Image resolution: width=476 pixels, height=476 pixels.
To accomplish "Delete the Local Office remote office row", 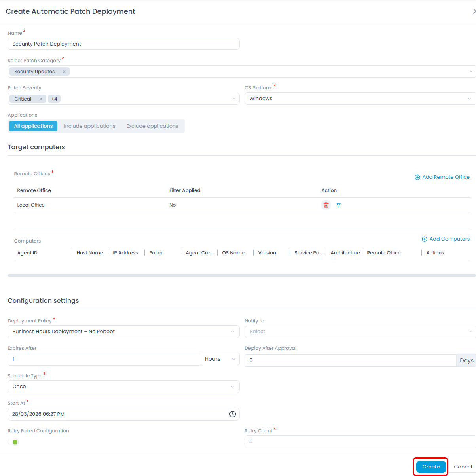I will coord(326,205).
